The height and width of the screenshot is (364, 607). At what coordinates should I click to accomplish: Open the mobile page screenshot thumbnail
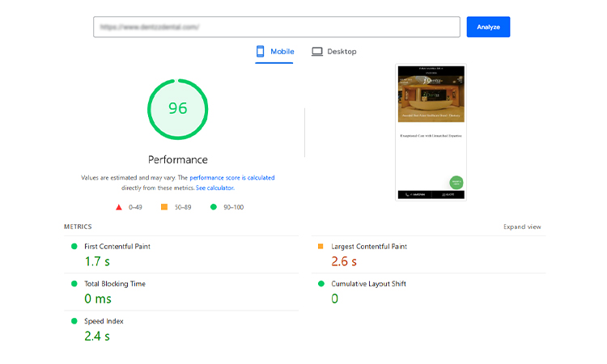[x=431, y=133]
